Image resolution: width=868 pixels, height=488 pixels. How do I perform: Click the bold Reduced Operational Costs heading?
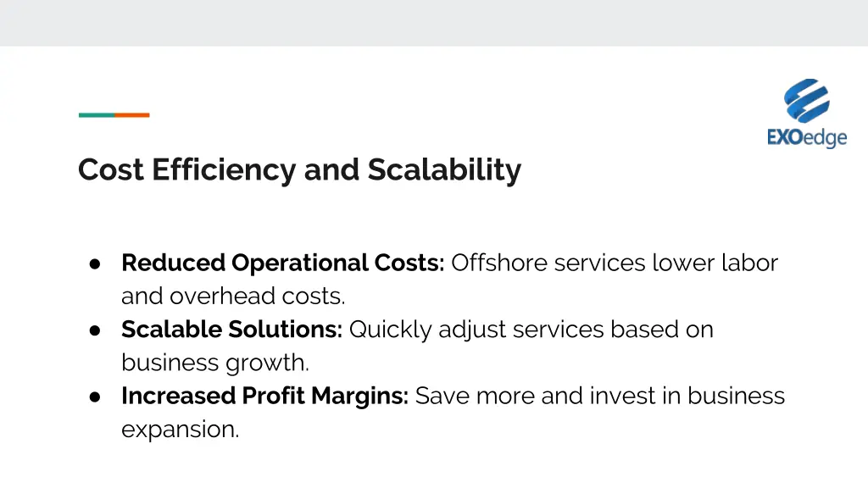pos(282,263)
